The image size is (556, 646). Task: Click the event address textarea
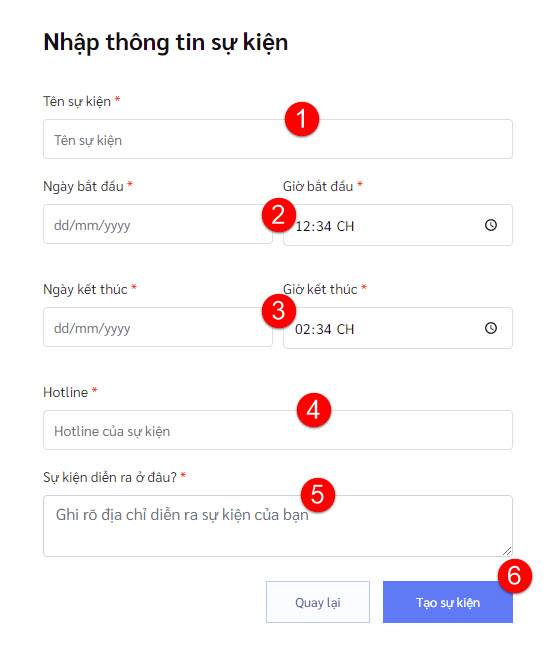(x=278, y=526)
